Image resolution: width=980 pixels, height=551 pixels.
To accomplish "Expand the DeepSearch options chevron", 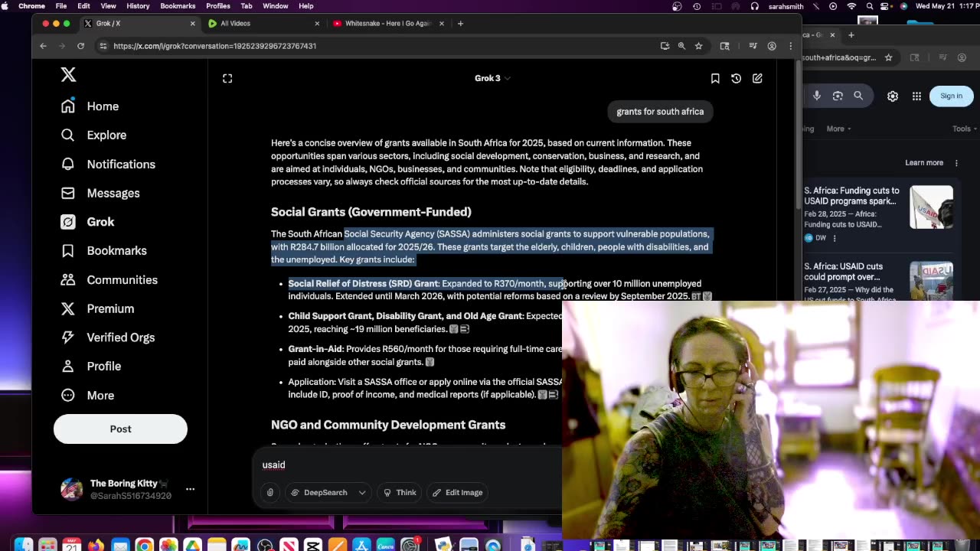I will point(362,492).
